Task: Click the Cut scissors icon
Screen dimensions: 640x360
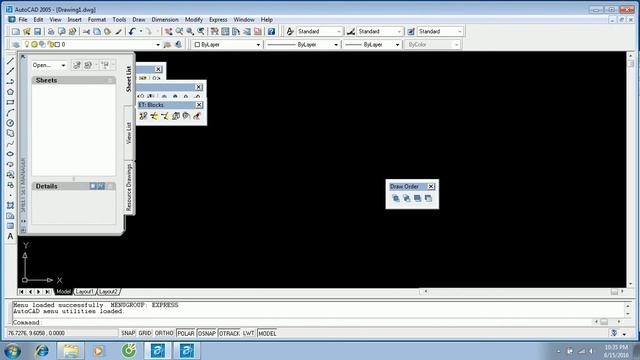Action: (x=86, y=31)
